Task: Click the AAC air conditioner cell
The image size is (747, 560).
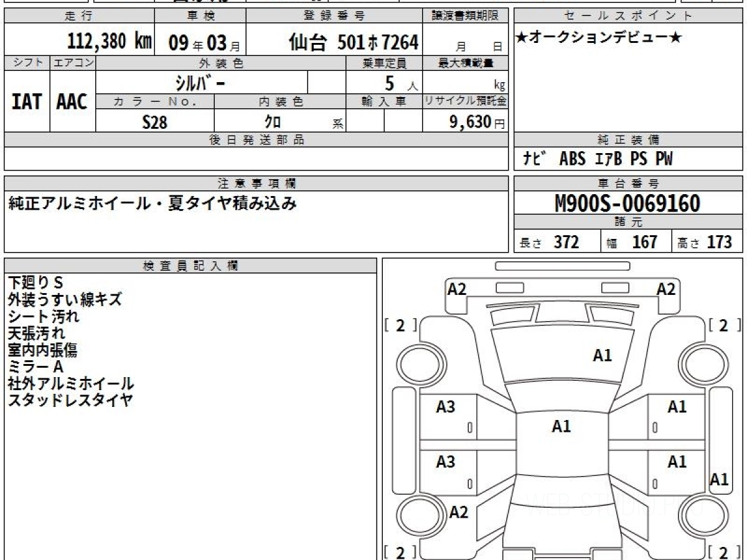Action: point(72,102)
